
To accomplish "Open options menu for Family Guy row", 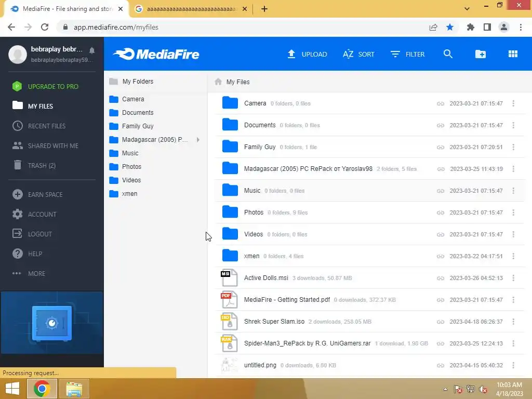I will (513, 147).
